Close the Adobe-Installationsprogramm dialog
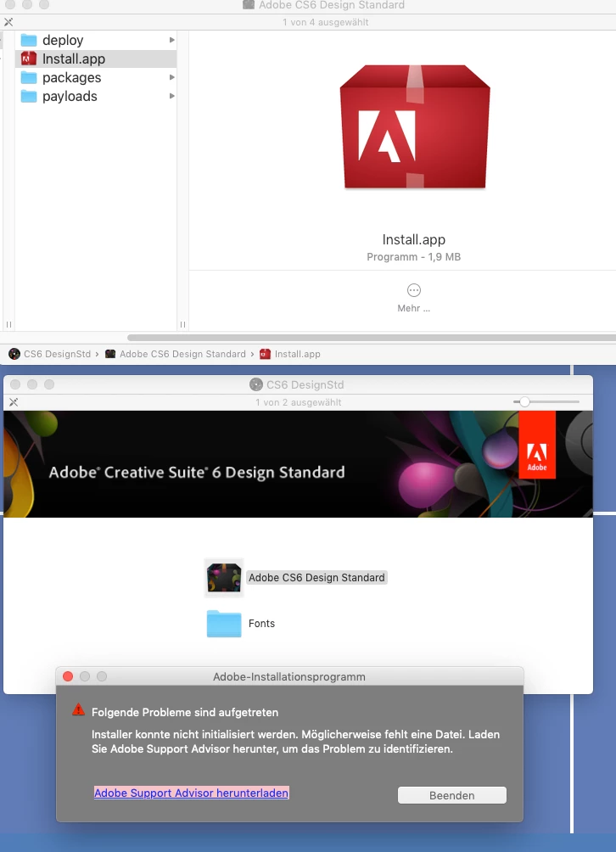Screen dimensions: 616x852 coord(68,676)
